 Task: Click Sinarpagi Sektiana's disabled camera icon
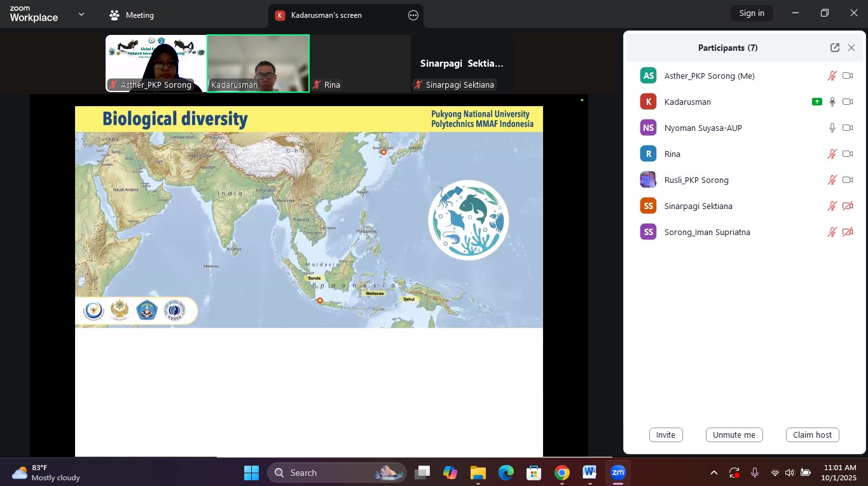(847, 206)
